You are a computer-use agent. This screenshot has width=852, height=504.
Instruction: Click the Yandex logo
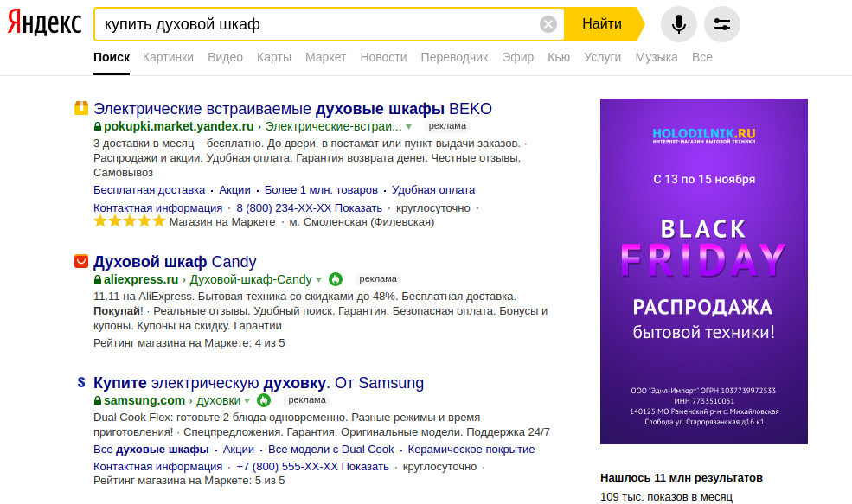coord(44,23)
